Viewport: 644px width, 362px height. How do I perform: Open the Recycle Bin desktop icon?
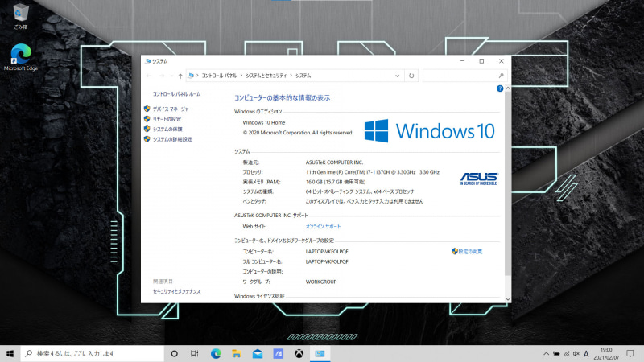click(x=20, y=16)
